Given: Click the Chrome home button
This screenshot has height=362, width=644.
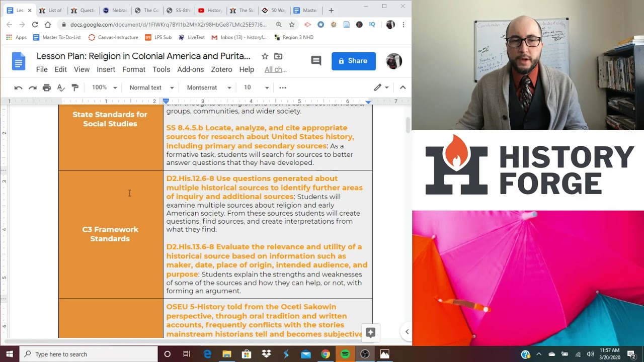Looking at the screenshot, I should 48,24.
